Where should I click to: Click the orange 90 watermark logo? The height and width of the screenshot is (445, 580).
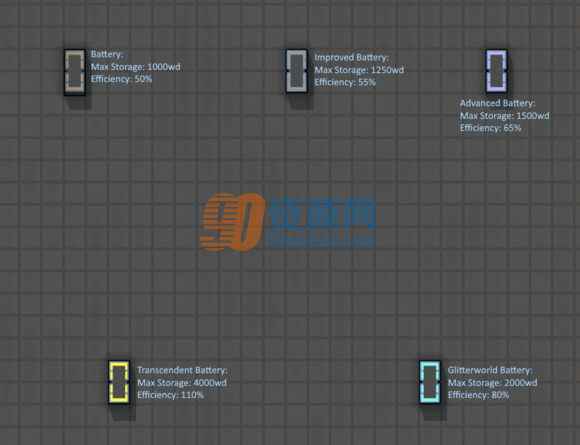tap(232, 222)
